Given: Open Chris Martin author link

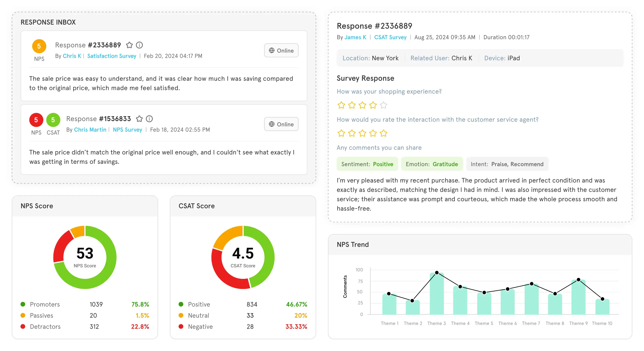Looking at the screenshot, I should click(x=90, y=130).
